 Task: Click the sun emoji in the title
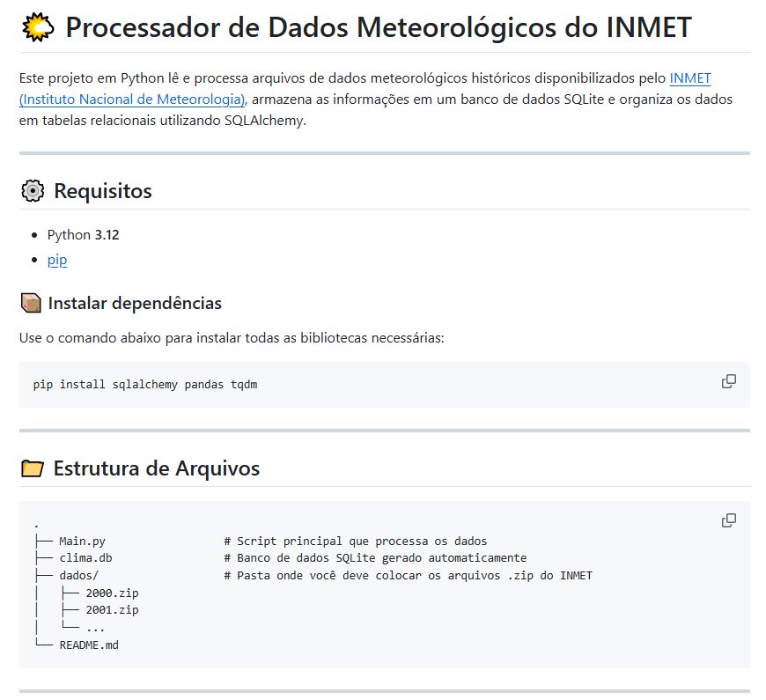point(38,28)
